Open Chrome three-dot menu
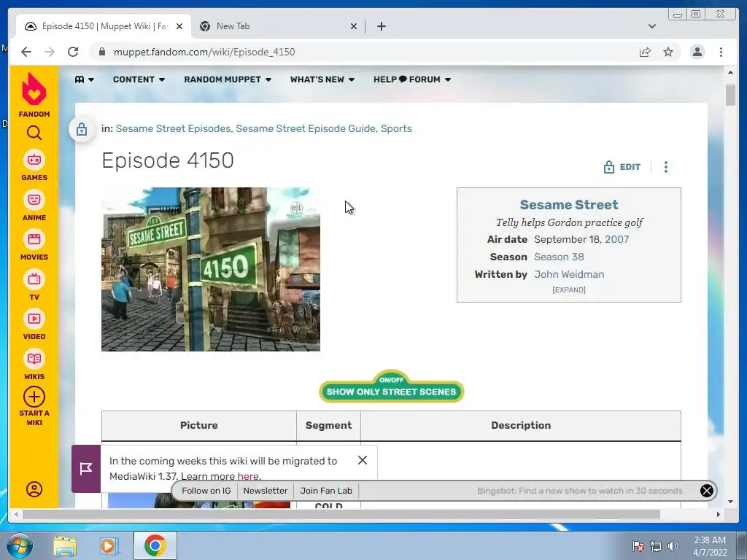 (721, 52)
